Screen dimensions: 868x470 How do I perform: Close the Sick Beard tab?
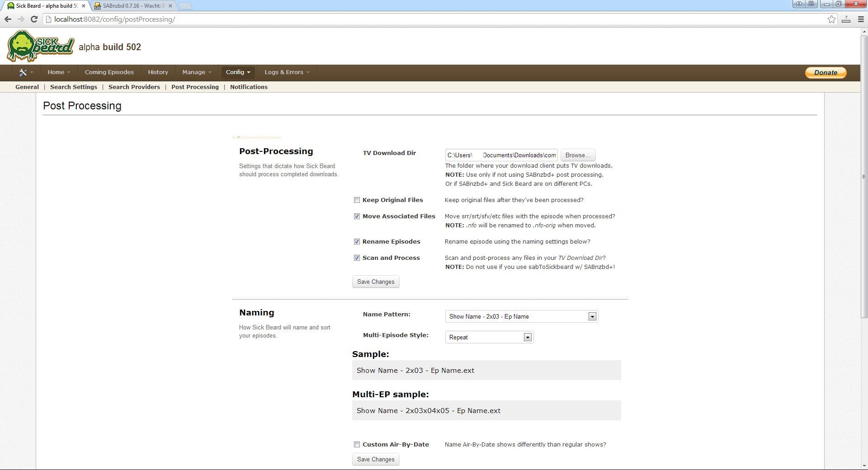[83, 6]
